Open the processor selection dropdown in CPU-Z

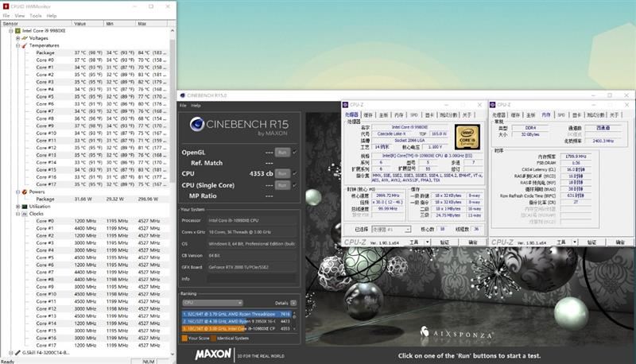point(391,230)
